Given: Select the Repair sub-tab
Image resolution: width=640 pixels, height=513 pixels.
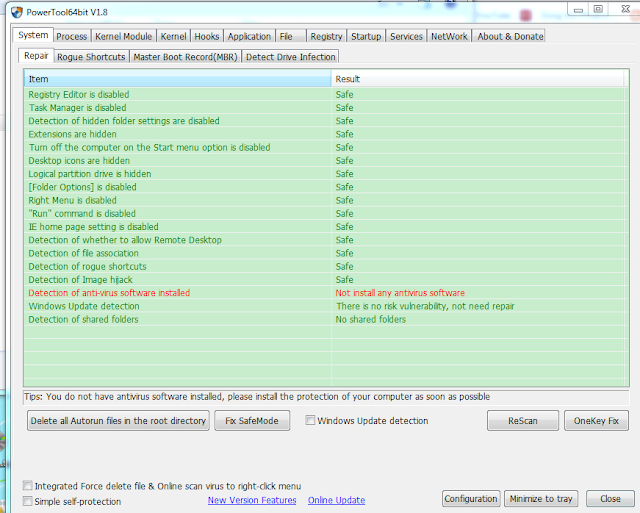Looking at the screenshot, I should tap(36, 56).
